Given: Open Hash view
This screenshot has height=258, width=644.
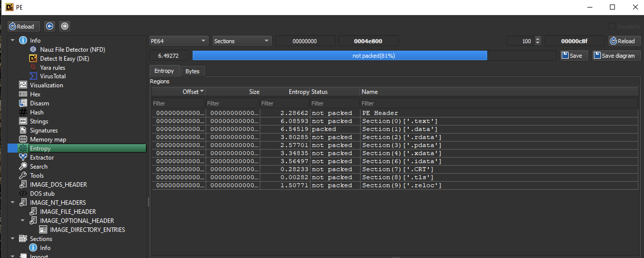Looking at the screenshot, I should [x=37, y=112].
